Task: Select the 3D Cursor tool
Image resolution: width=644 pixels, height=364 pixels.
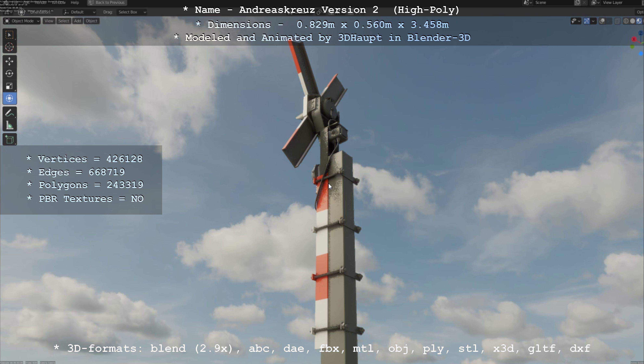Action: pyautogui.click(x=9, y=47)
